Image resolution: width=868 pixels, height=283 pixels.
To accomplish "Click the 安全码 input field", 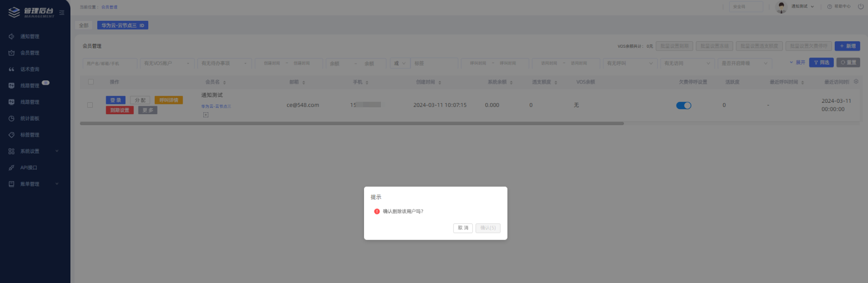I will 745,6.
